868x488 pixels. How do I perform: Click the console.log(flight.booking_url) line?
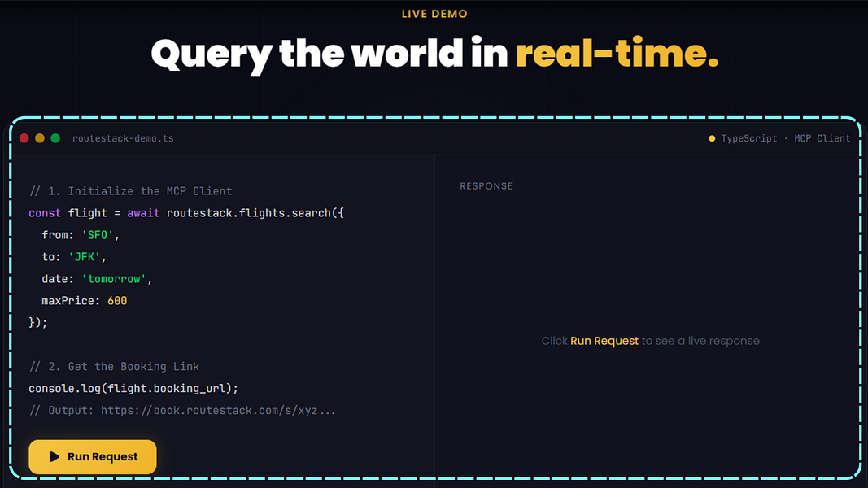pos(133,389)
